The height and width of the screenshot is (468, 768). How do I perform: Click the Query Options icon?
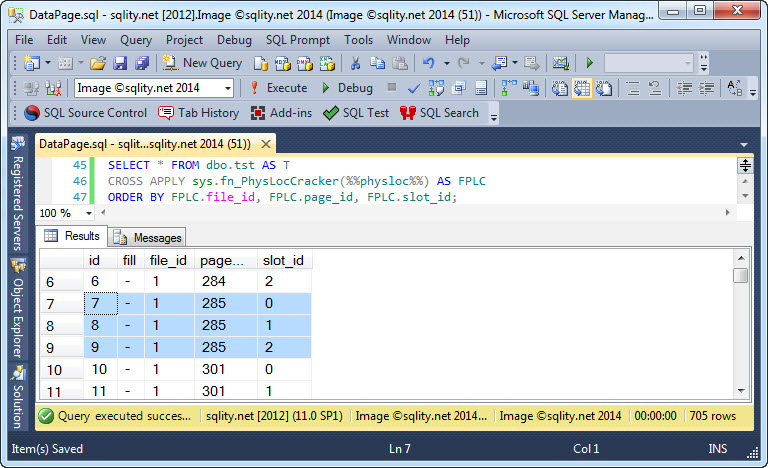(x=458, y=88)
